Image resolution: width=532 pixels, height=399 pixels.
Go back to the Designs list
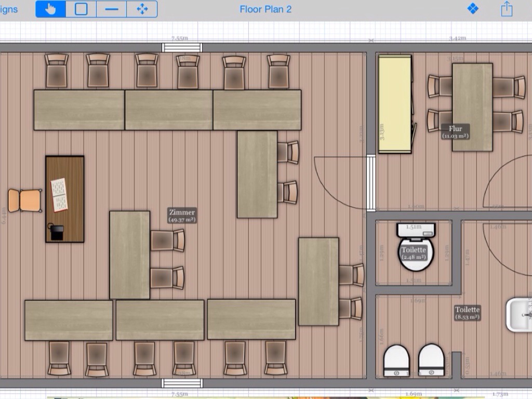[x=9, y=9]
